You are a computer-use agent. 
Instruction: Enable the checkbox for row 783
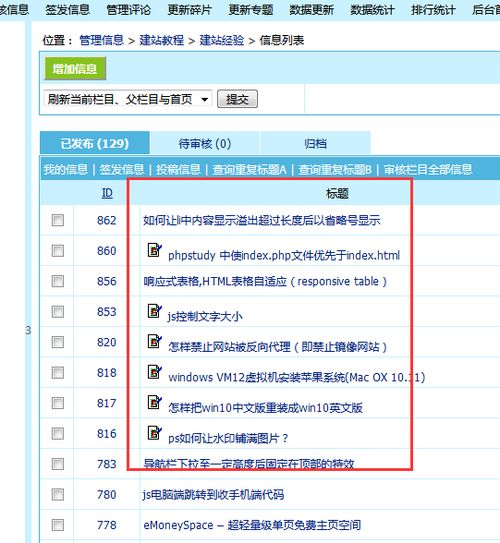click(58, 464)
